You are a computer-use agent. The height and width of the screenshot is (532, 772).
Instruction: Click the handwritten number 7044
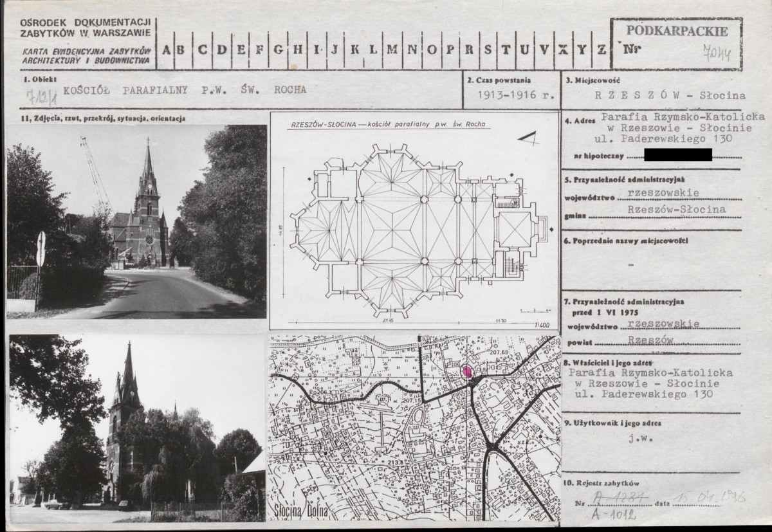pyautogui.click(x=717, y=51)
